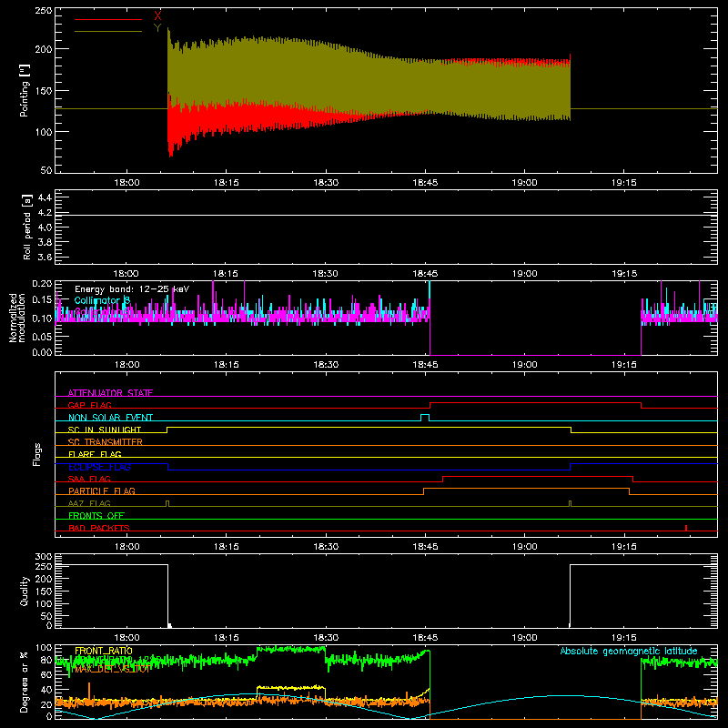Click the olive Y legend letter

click(157, 28)
